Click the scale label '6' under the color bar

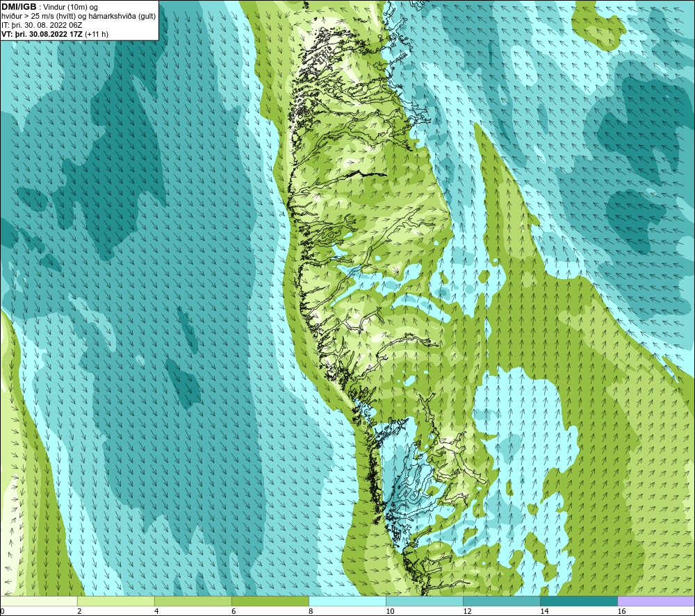233,612
